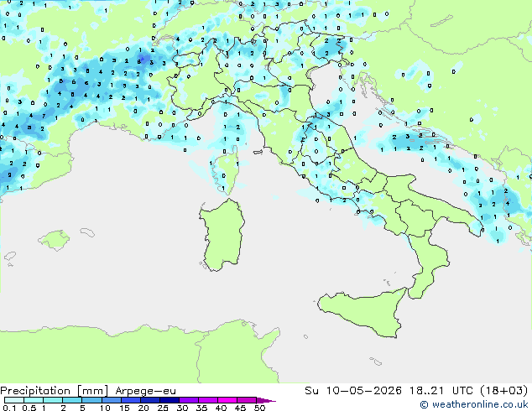Click the legend label '30'
Viewport: 532px width, 411px height.
click(182, 408)
